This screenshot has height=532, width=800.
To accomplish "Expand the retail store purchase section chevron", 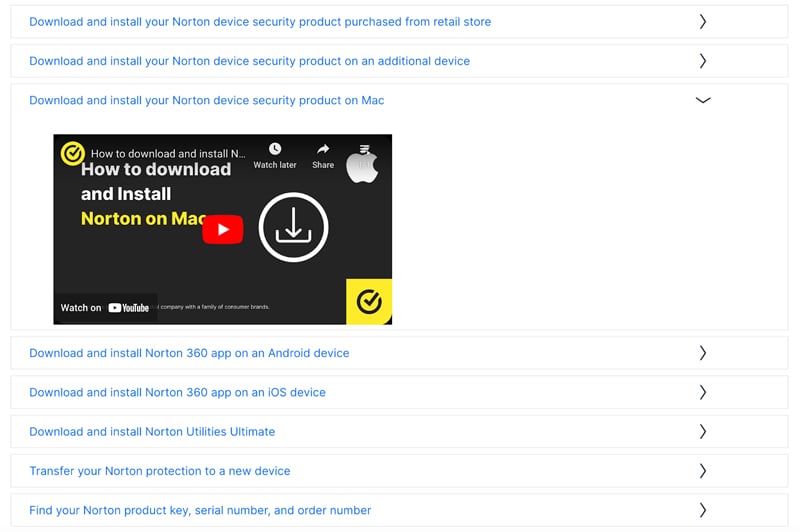I will 703,21.
